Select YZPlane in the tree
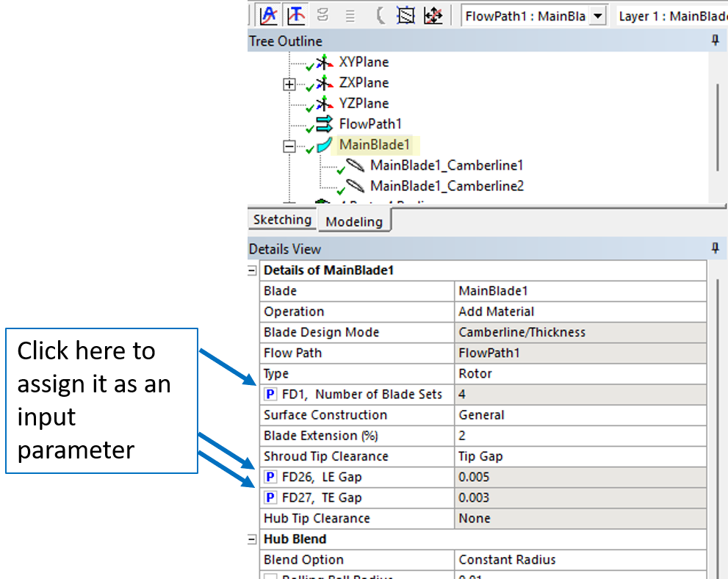 coord(364,103)
